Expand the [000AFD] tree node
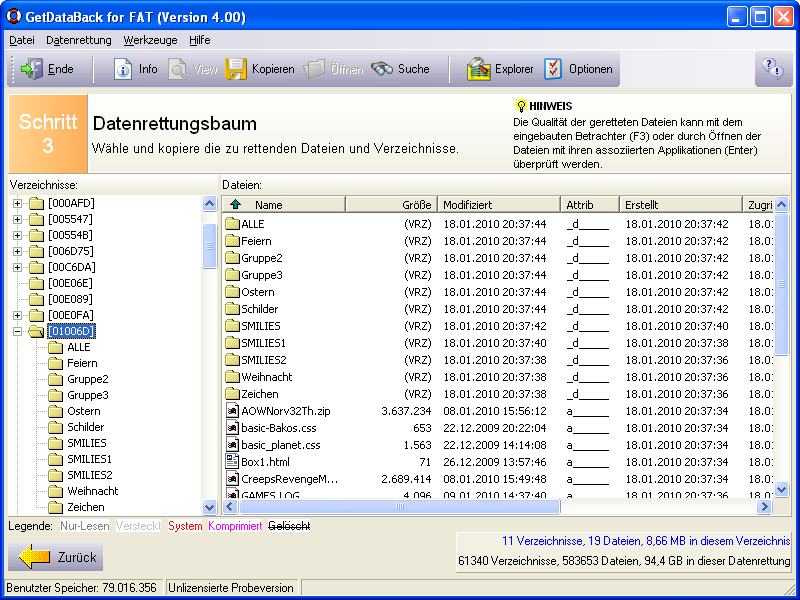The height and width of the screenshot is (600, 800). point(17,204)
